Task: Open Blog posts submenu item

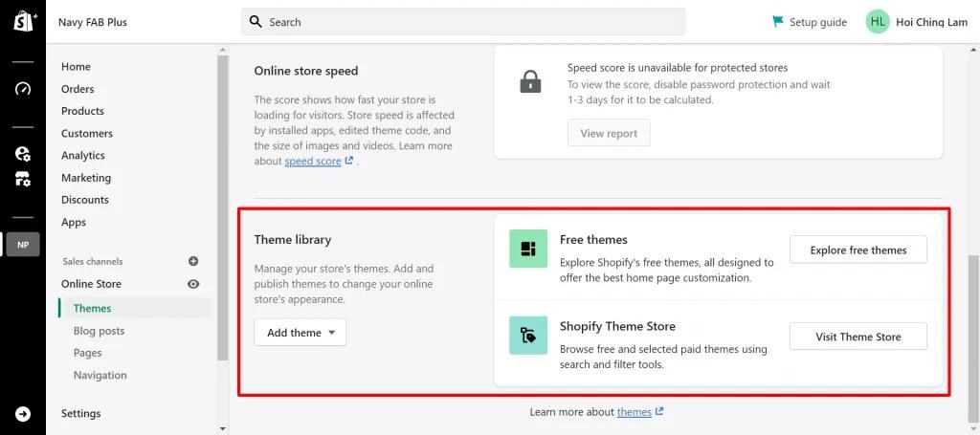Action: coord(99,331)
